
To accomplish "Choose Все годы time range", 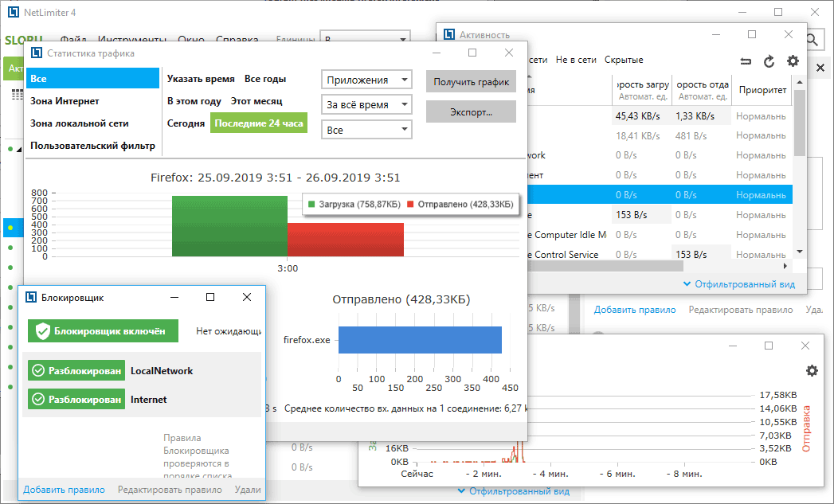I will tap(265, 79).
